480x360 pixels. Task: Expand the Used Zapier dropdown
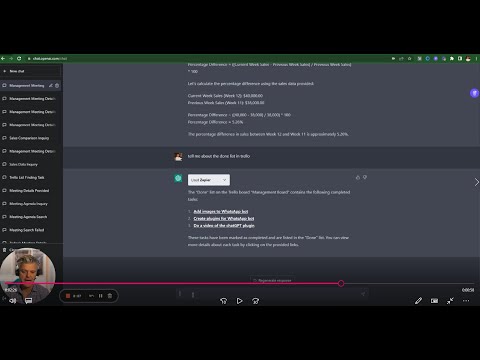pos(209,180)
